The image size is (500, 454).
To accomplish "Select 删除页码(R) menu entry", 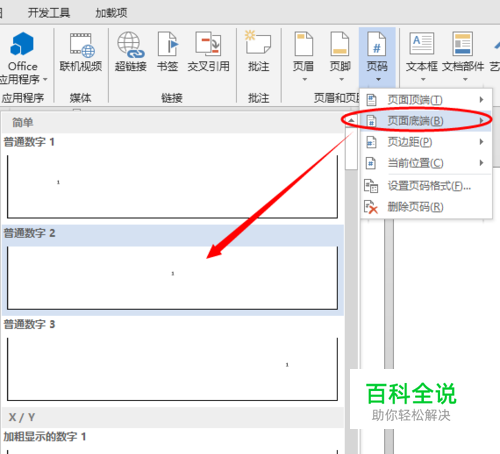I will 426,207.
